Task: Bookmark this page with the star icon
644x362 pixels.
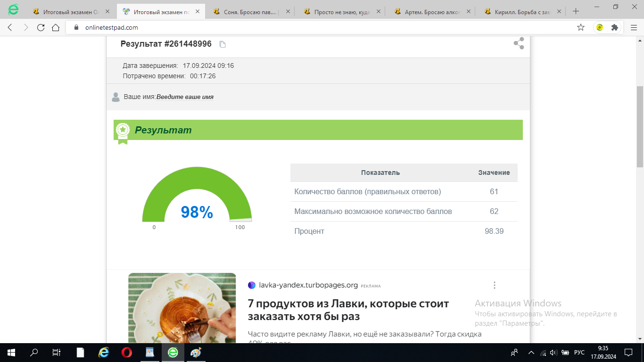Action: pyautogui.click(x=581, y=27)
